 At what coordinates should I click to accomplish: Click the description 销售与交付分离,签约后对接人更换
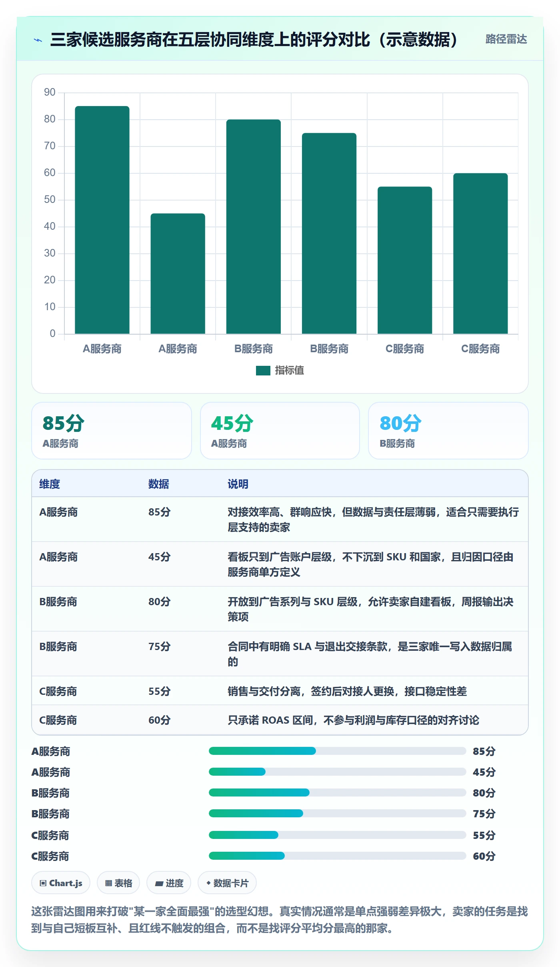pyautogui.click(x=347, y=691)
